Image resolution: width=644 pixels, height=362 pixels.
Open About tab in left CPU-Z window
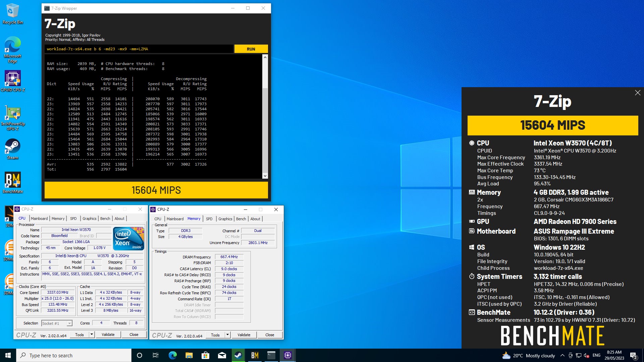[x=119, y=219]
